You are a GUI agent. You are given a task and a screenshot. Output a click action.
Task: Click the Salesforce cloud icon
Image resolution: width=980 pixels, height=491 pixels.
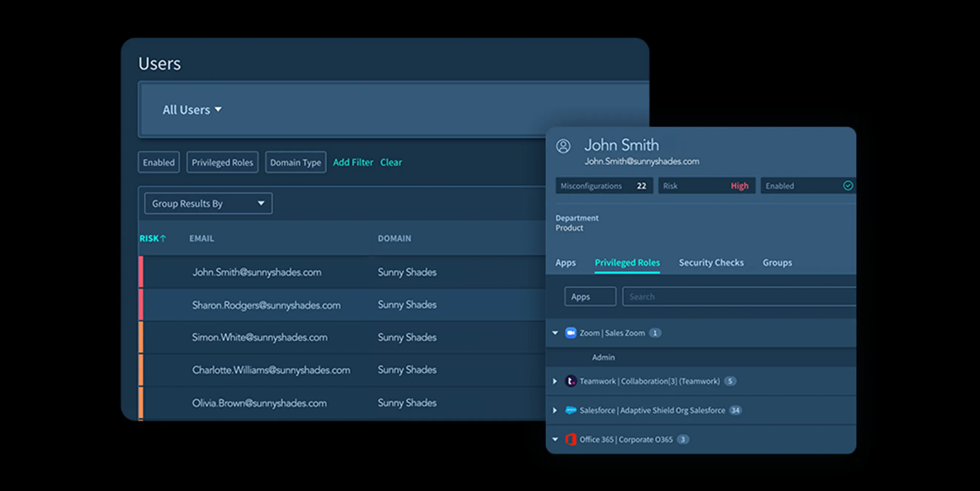pos(570,410)
